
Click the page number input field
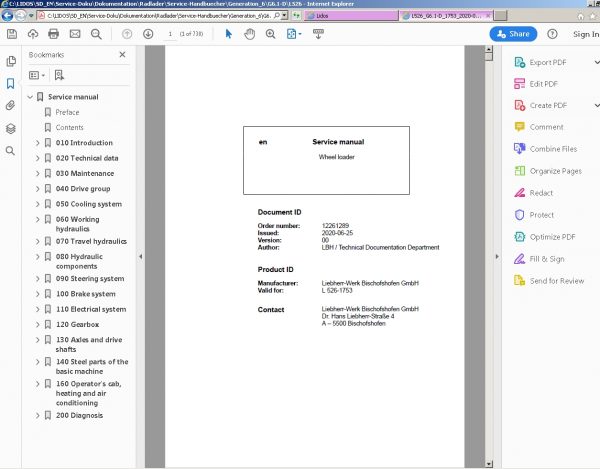coord(170,34)
